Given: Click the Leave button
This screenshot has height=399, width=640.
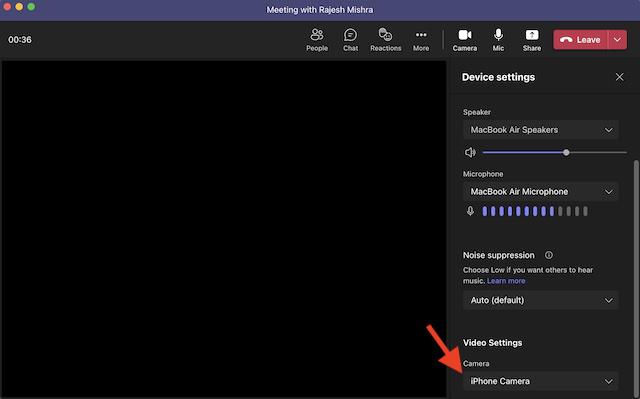Looking at the screenshot, I should [580, 40].
